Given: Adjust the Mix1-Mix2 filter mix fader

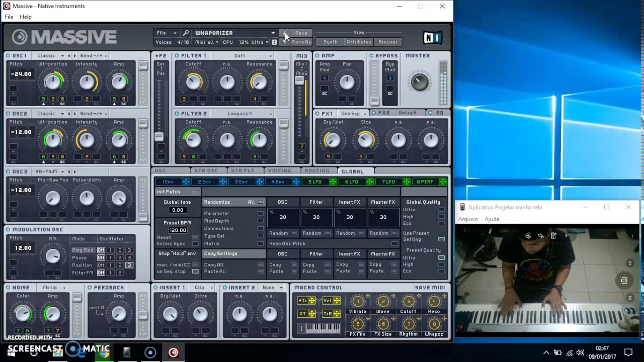Looking at the screenshot, I should (x=299, y=80).
